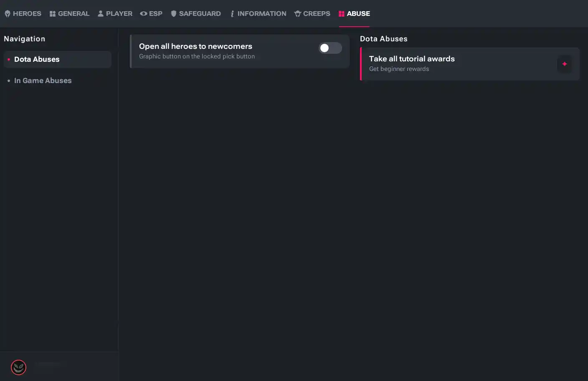This screenshot has width=588, height=381.
Task: Switch to the General tab
Action: click(69, 13)
